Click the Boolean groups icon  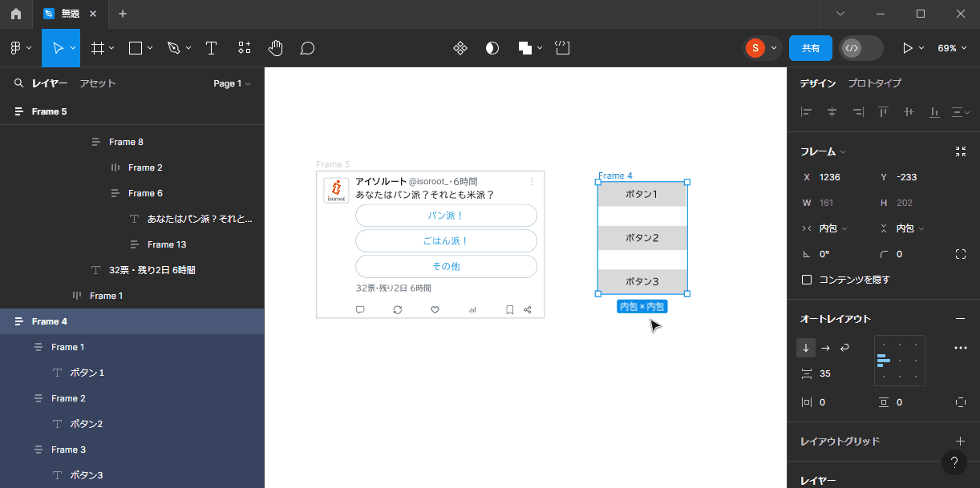click(525, 48)
